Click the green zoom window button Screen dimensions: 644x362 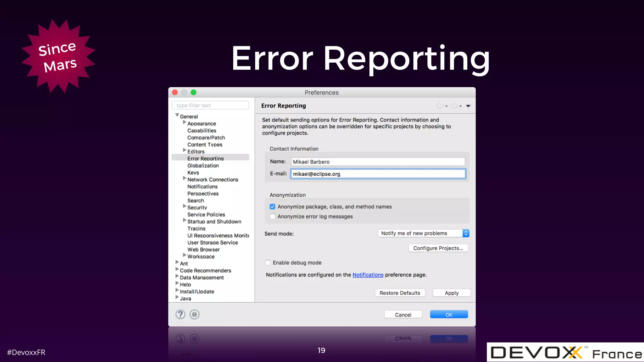tap(193, 92)
